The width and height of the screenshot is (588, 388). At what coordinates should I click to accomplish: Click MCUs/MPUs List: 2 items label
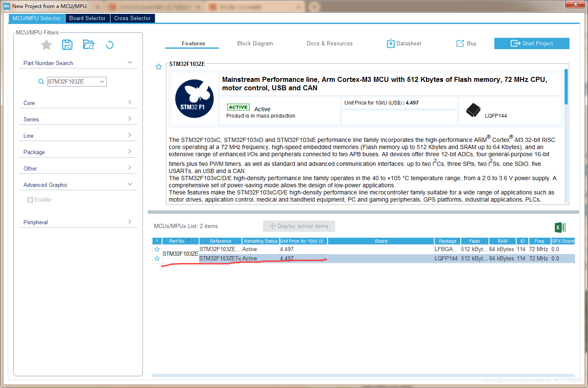(186, 226)
